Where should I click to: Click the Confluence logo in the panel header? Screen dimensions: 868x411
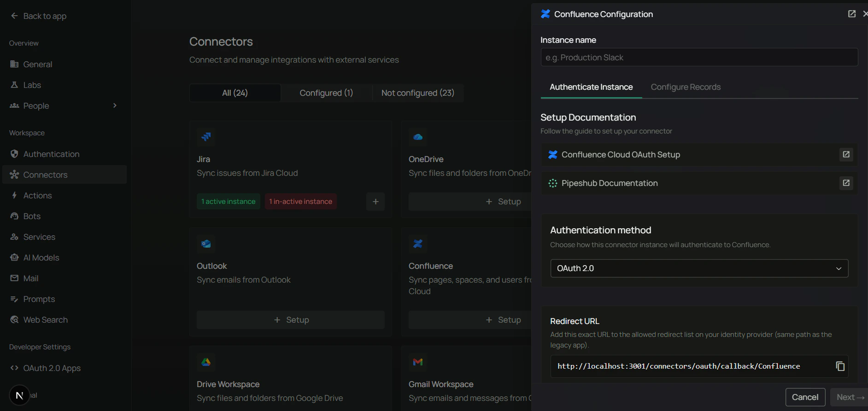click(x=545, y=14)
